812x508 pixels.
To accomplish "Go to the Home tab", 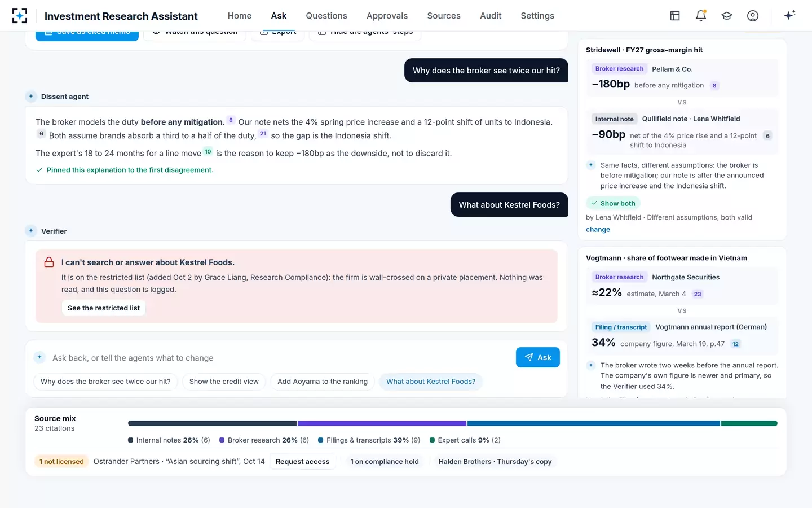I will [x=240, y=16].
